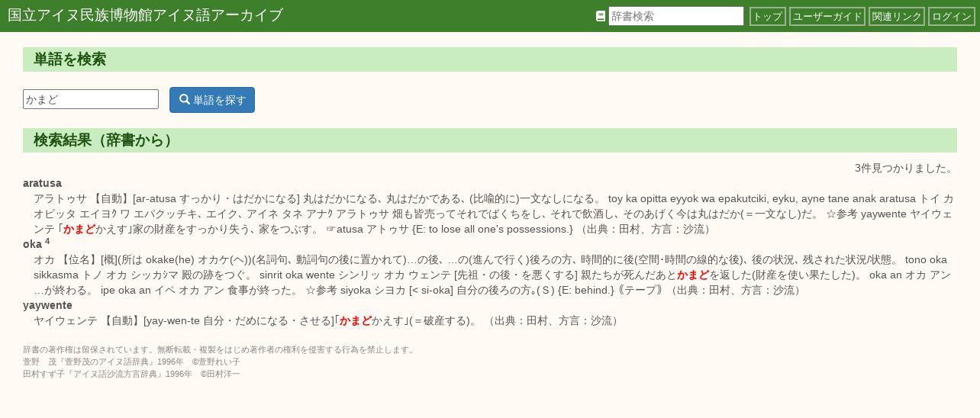This screenshot has height=418, width=980.
Task: Click the 田村すず子 アイヌ語沙流方言辞典 copyright line
Action: click(x=131, y=374)
